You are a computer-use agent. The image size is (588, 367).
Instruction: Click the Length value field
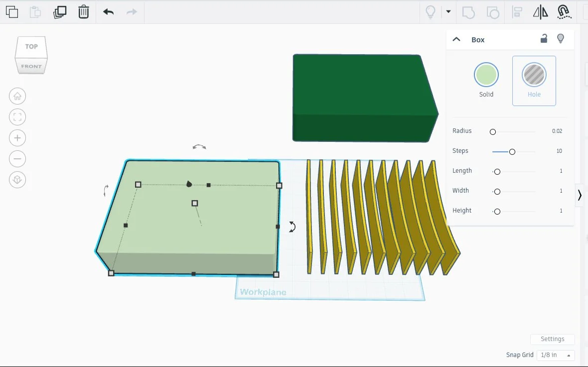coord(561,171)
